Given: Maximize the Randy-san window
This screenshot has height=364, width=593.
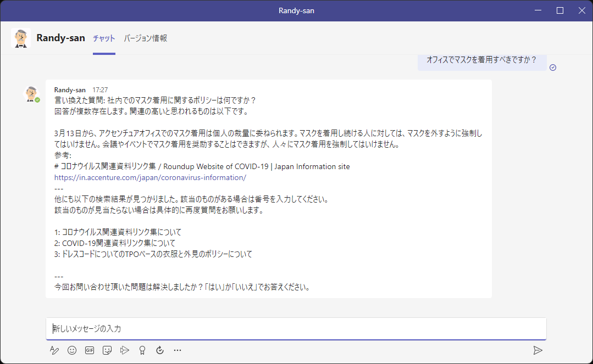Looking at the screenshot, I should tap(559, 10).
